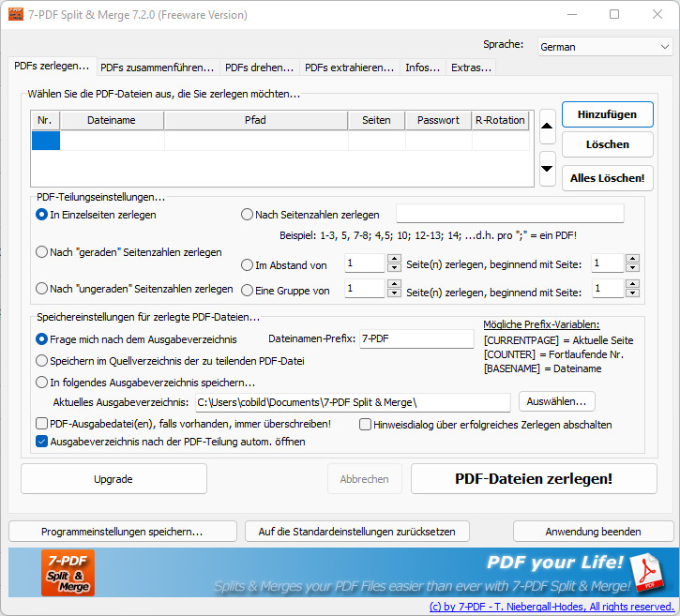Decrease start page for 'Im Abstand von' row
Image resolution: width=680 pixels, height=616 pixels.
coord(633,267)
